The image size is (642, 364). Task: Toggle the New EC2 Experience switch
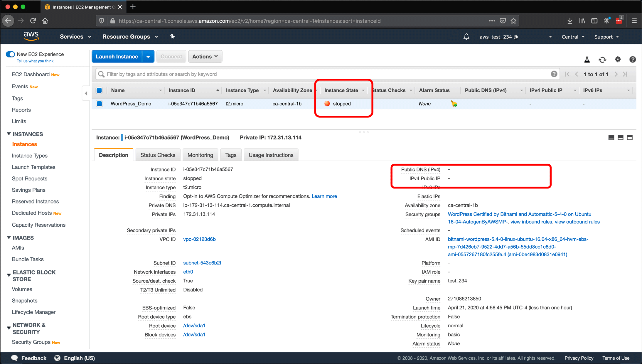point(9,54)
